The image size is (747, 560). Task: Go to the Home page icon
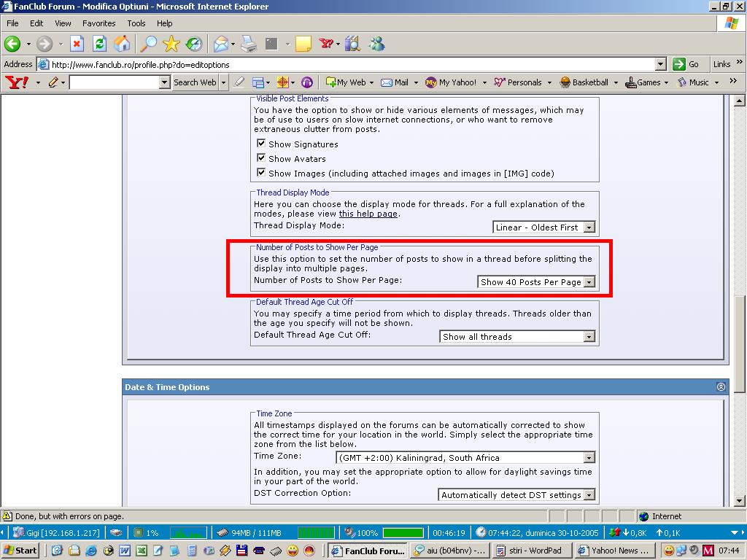122,44
